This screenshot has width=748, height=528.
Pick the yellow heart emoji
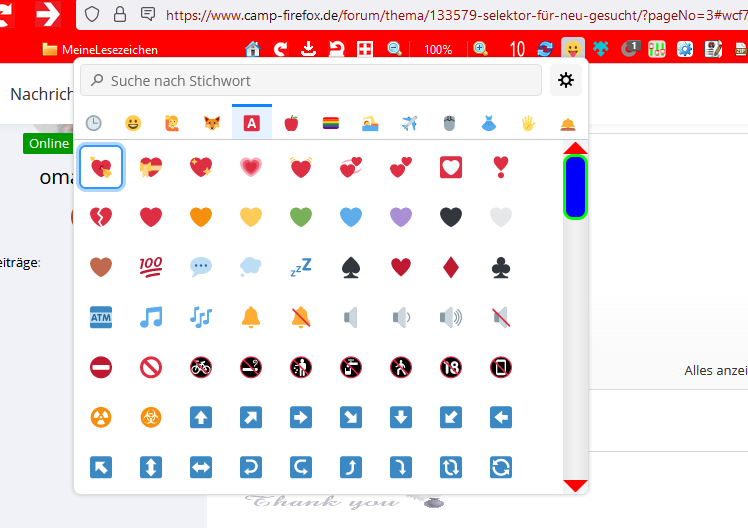click(251, 217)
